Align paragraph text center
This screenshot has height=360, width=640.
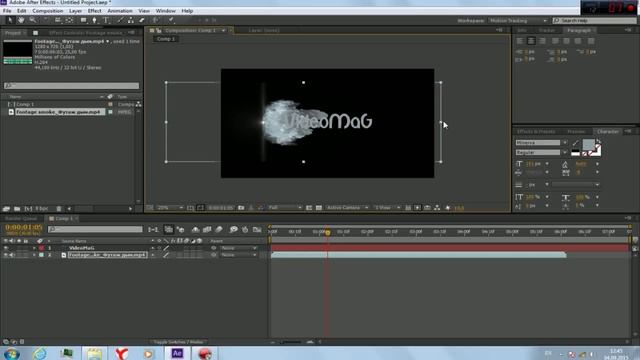531,41
